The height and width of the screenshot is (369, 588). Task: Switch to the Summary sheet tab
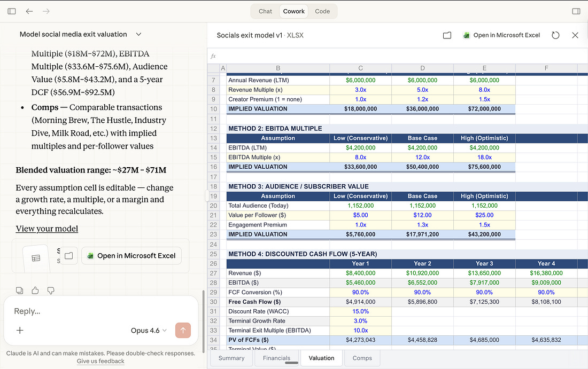tap(231, 358)
